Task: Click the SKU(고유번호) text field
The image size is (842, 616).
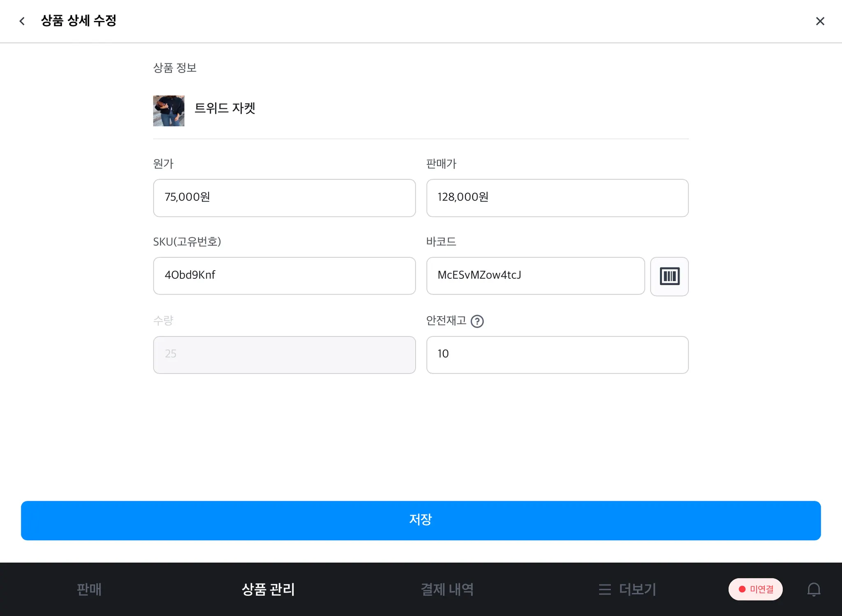Action: 284,276
